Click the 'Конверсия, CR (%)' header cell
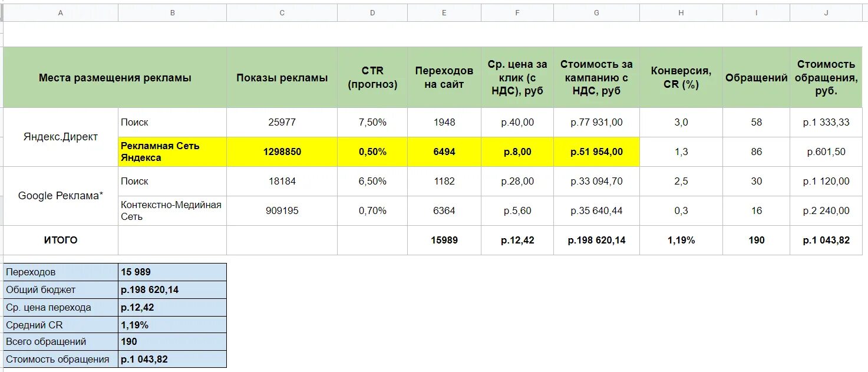Screen dimensions: 868x372 tap(681, 77)
